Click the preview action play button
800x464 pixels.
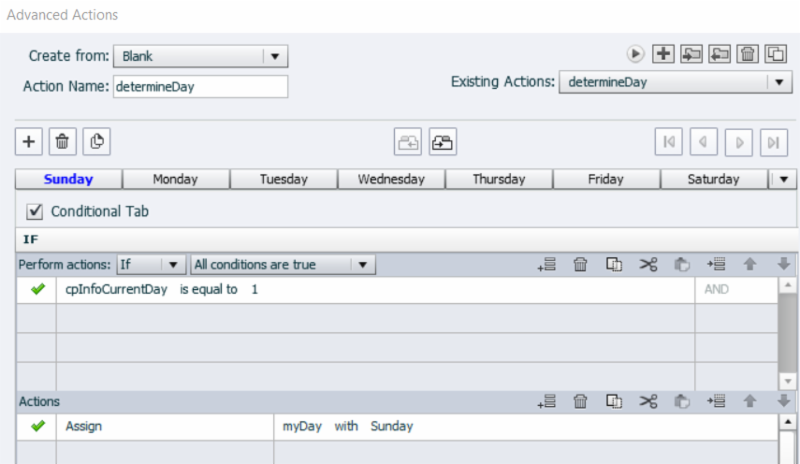[635, 53]
